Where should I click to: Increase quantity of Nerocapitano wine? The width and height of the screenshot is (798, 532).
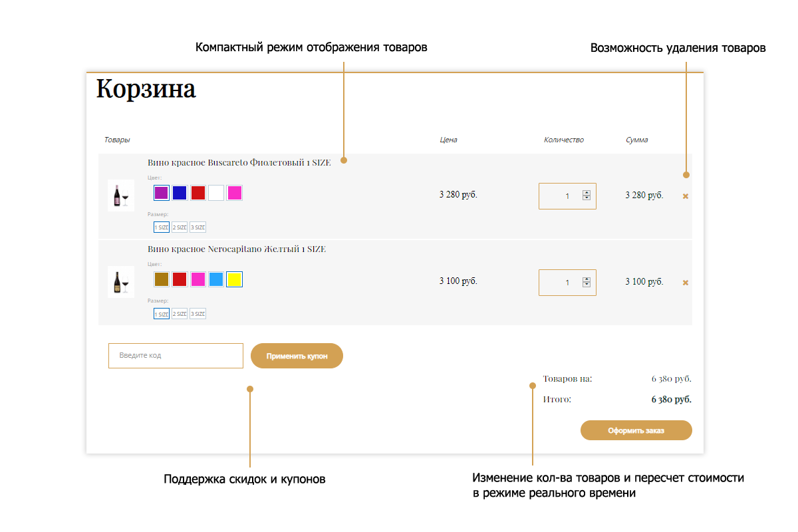point(587,279)
